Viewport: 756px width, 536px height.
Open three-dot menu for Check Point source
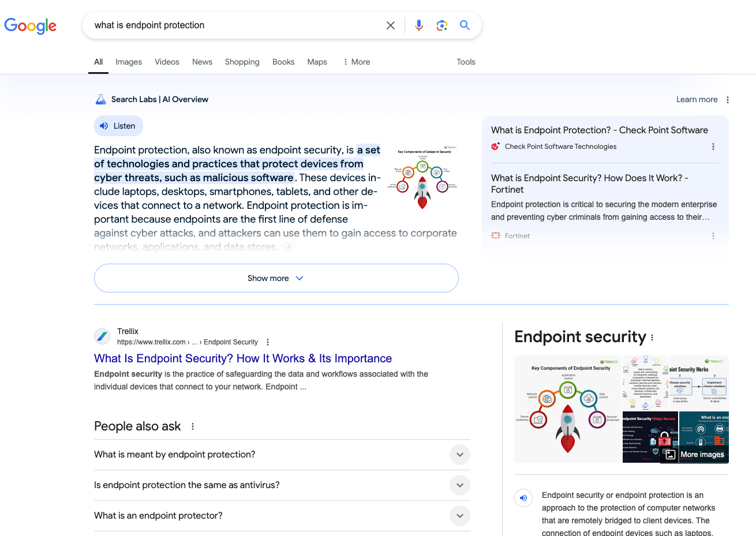tap(713, 147)
